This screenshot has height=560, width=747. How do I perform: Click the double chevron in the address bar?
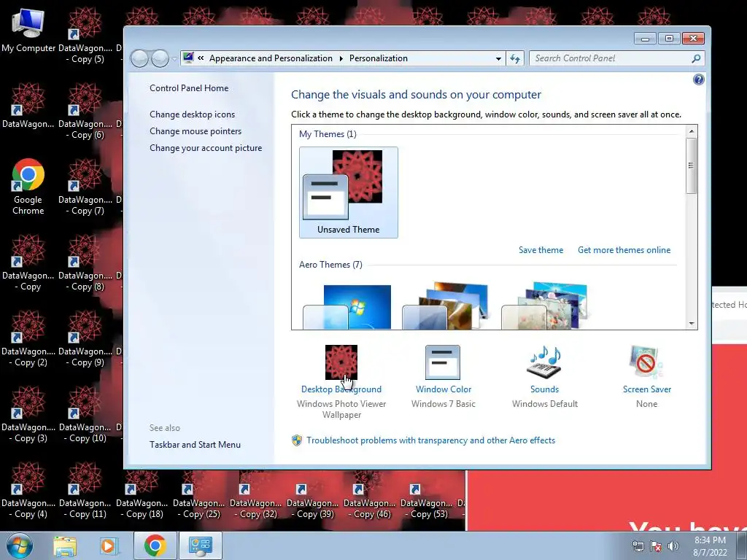pyautogui.click(x=201, y=58)
